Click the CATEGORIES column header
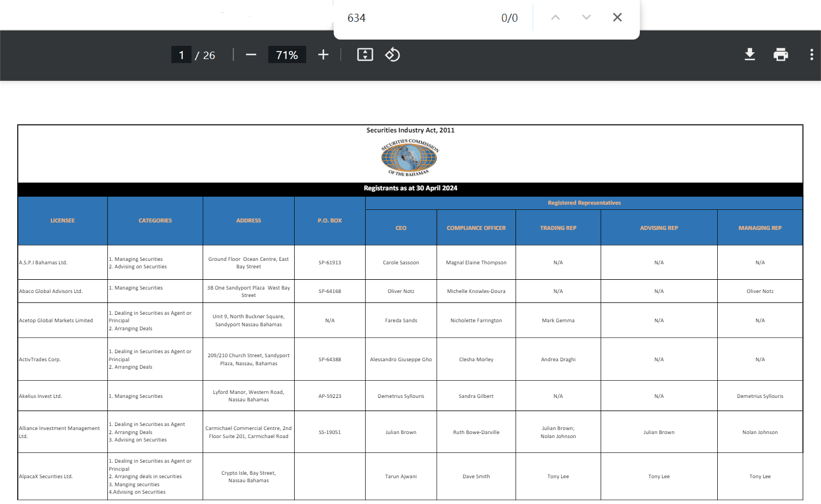This screenshot has height=504, width=821. pyautogui.click(x=155, y=221)
